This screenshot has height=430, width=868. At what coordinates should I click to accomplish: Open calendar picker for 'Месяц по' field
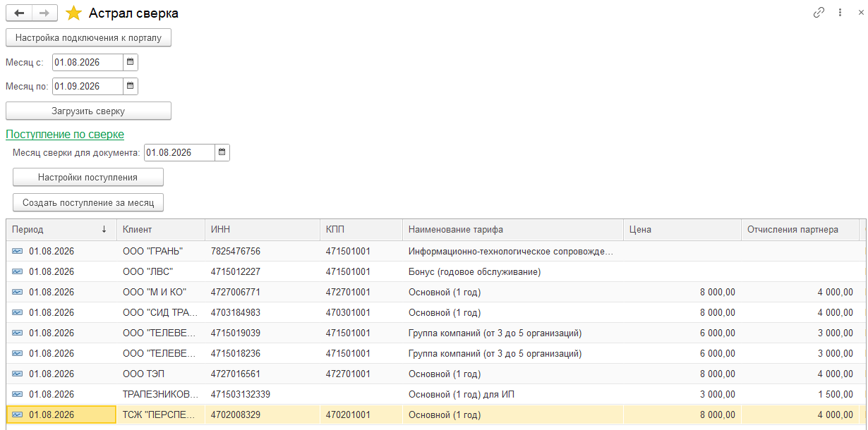click(x=130, y=86)
